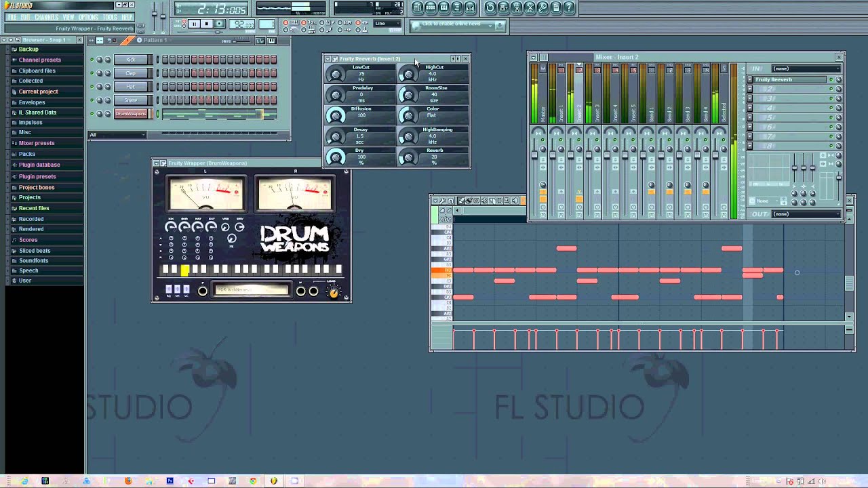Mute the Hat channel green LED
This screenshot has width=868, height=488.
(92, 86)
